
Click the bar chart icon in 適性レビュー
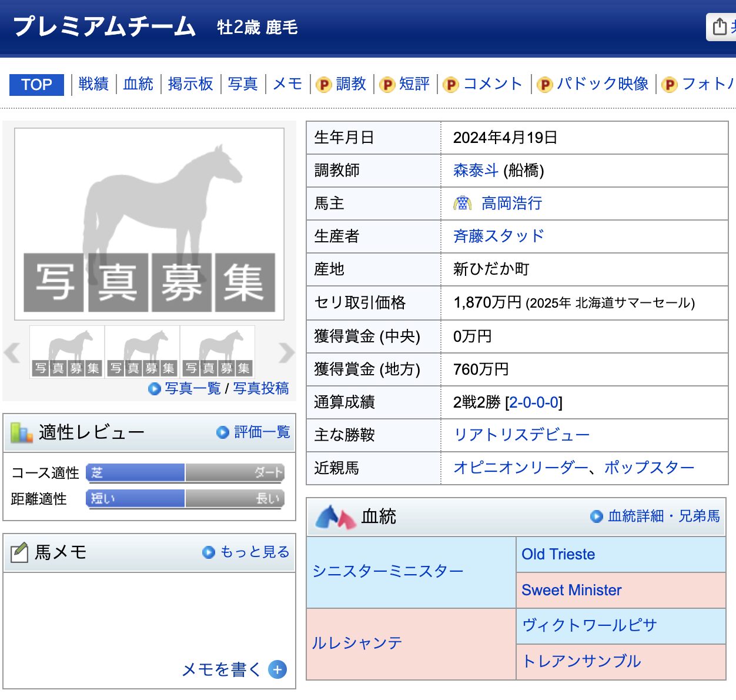21,432
